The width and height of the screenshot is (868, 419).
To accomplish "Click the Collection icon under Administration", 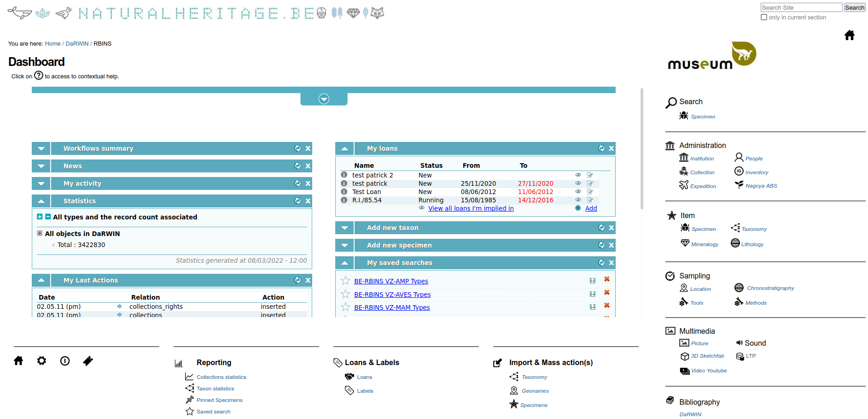I will tap(685, 171).
